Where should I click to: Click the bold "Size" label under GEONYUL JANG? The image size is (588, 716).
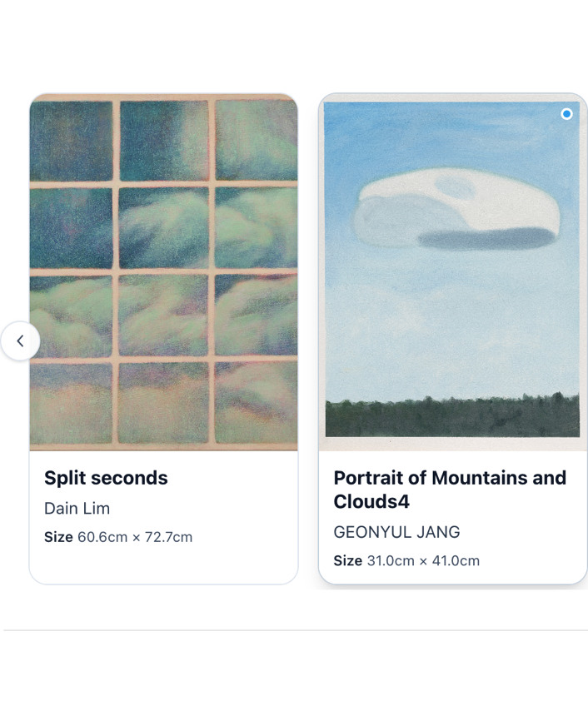tap(348, 561)
